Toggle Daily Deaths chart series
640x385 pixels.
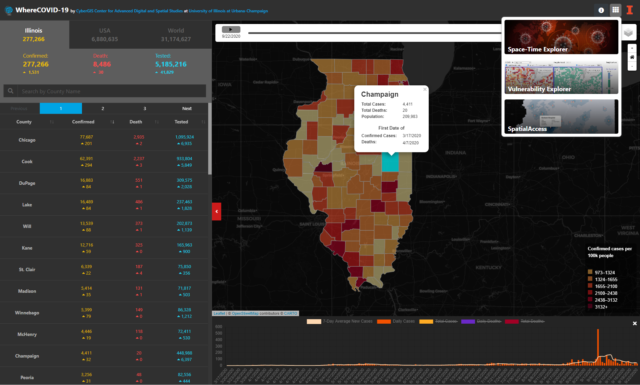(481, 321)
